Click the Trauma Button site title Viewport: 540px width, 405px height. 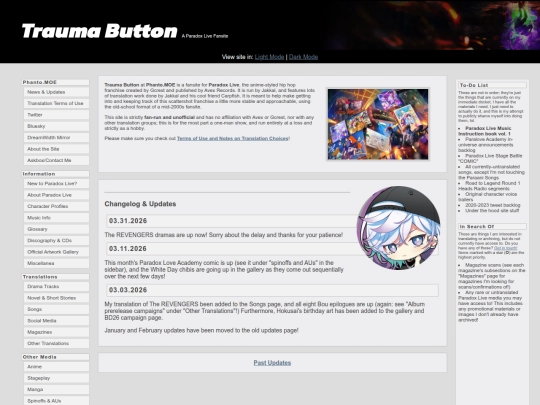(x=100, y=31)
